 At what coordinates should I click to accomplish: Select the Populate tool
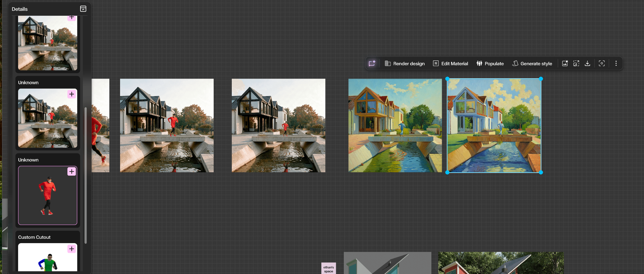pyautogui.click(x=490, y=63)
